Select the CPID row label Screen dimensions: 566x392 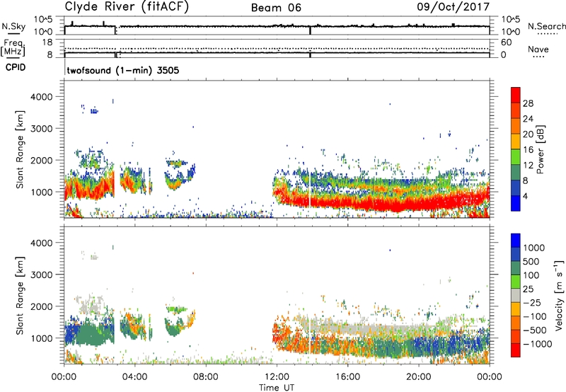[16, 67]
